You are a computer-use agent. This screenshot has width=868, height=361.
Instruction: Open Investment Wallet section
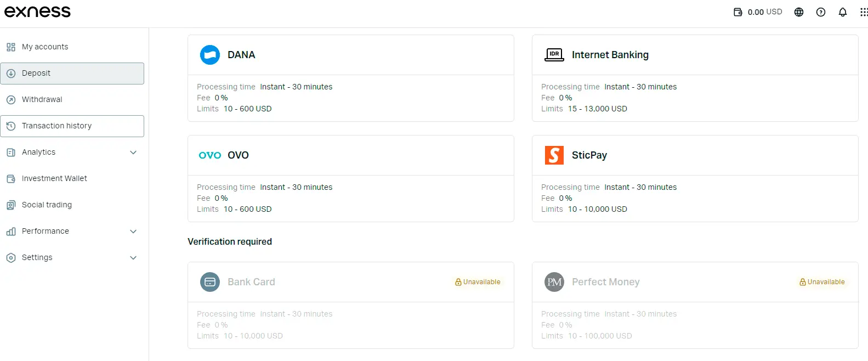[x=54, y=179]
